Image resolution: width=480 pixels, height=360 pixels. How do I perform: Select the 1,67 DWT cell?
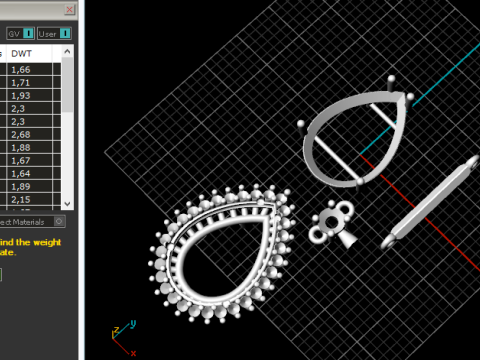click(29, 161)
